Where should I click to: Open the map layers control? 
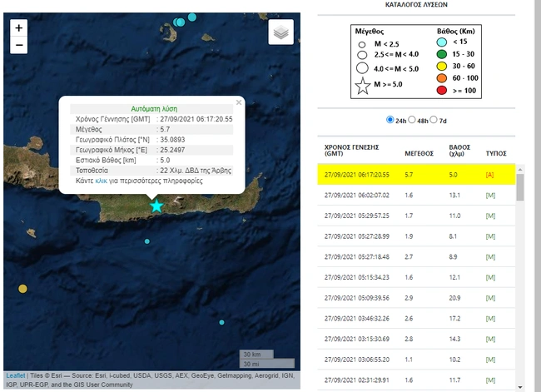pos(281,32)
